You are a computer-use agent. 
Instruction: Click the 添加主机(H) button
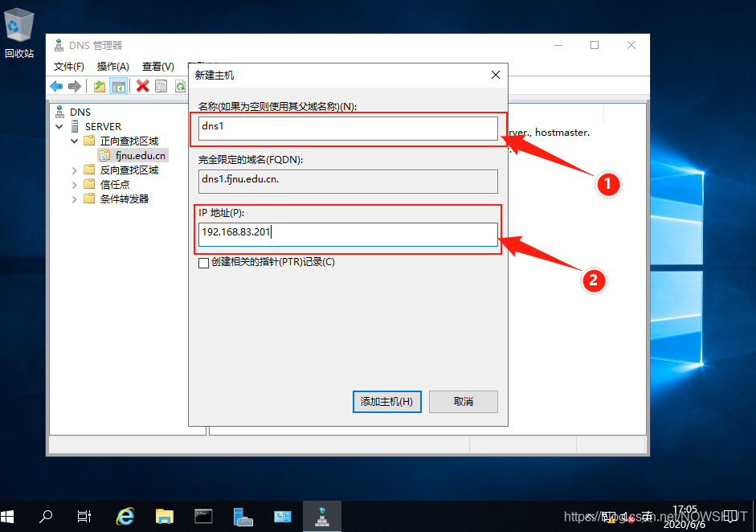point(386,402)
